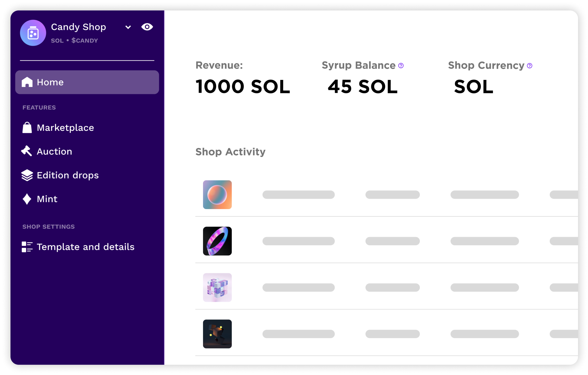This screenshot has width=588, height=375.
Task: Click the Shop Currency help icon
Action: (x=530, y=66)
